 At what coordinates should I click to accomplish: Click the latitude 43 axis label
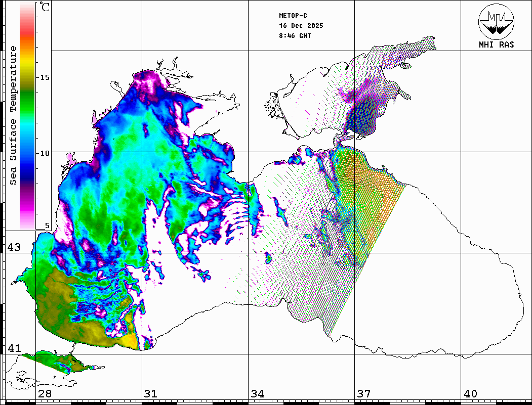point(14,247)
